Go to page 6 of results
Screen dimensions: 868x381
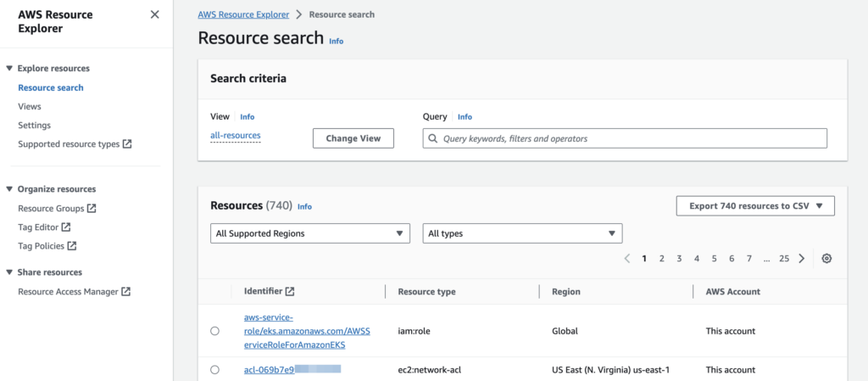tap(732, 259)
